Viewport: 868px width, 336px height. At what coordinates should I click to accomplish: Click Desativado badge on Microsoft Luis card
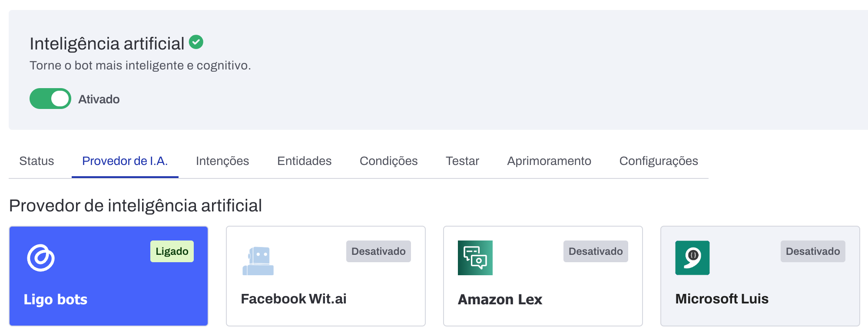(813, 251)
